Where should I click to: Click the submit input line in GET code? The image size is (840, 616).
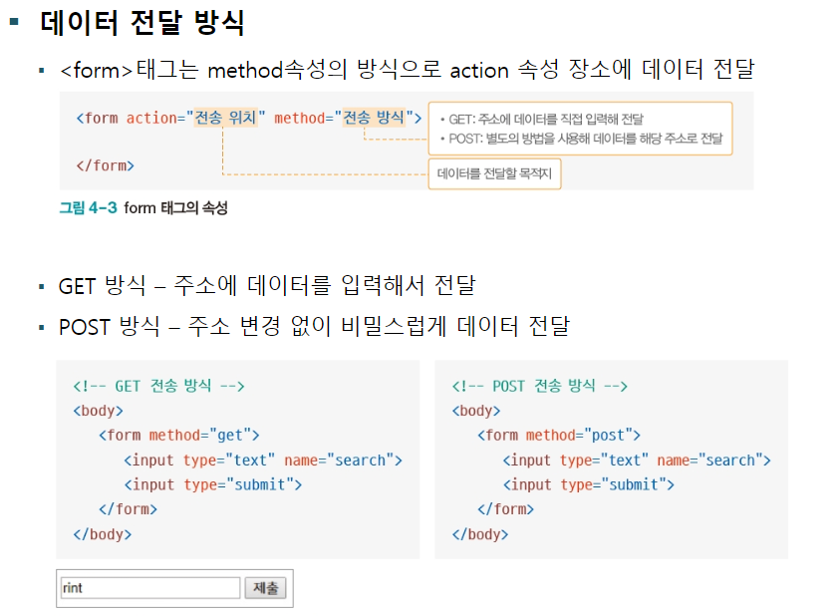pos(213,484)
